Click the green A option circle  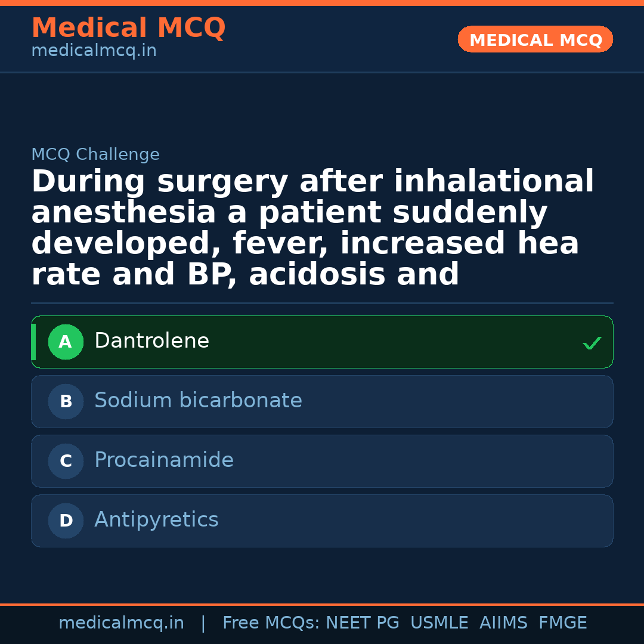(66, 342)
